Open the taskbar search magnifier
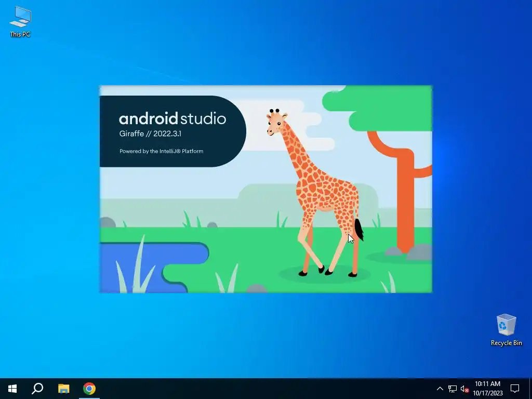Image resolution: width=532 pixels, height=399 pixels. pos(37,389)
